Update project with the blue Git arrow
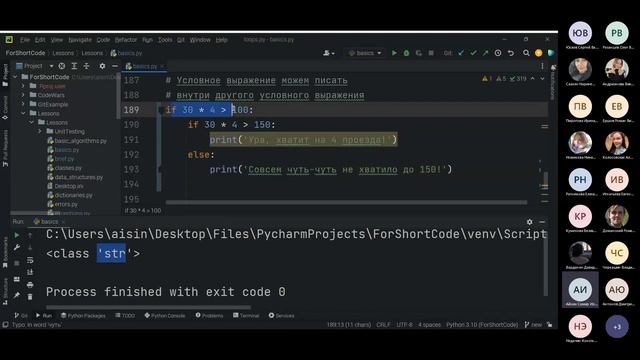The height and width of the screenshot is (360, 640). tap(461, 53)
